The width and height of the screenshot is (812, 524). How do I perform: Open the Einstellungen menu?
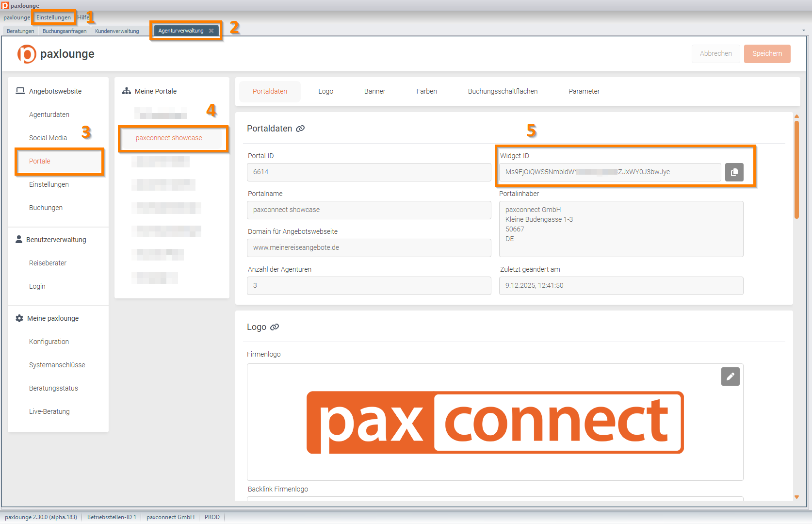point(53,17)
